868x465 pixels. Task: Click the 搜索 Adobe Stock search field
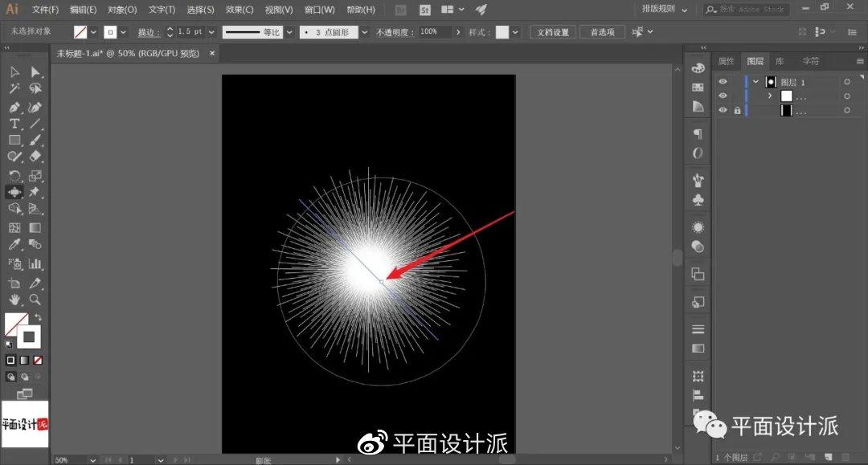[x=746, y=10]
